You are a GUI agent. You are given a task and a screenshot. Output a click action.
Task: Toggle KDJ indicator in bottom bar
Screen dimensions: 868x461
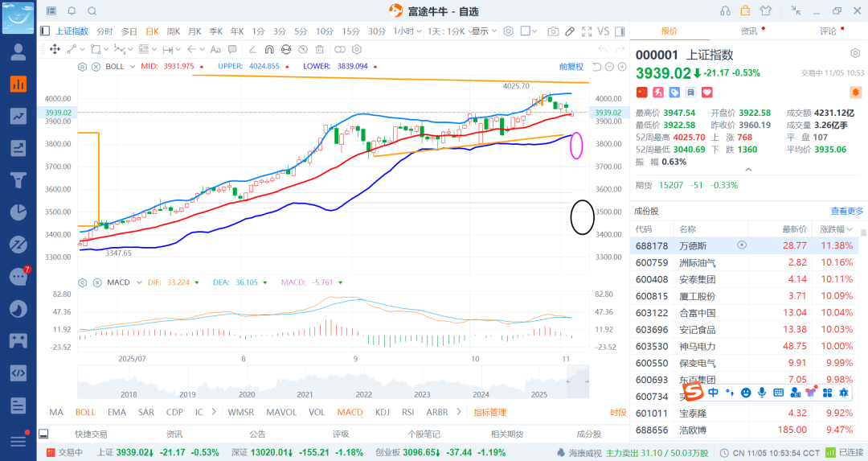(x=382, y=412)
